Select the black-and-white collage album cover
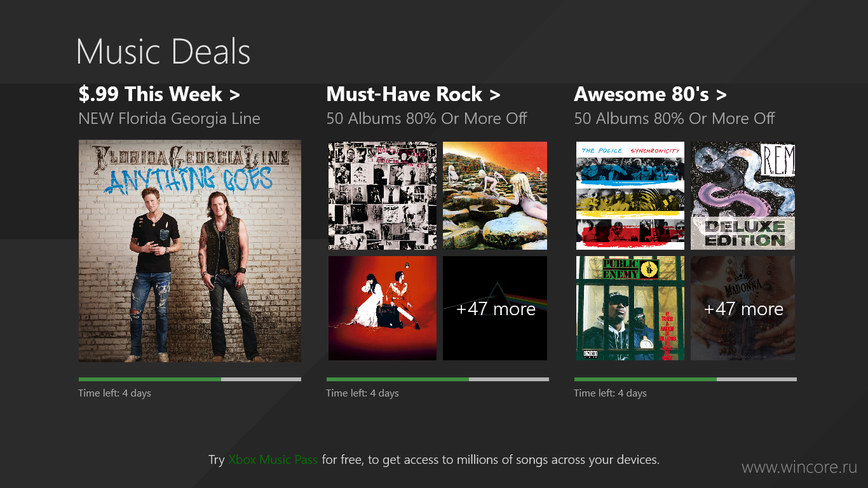Viewport: 868px width, 488px height. coord(383,196)
